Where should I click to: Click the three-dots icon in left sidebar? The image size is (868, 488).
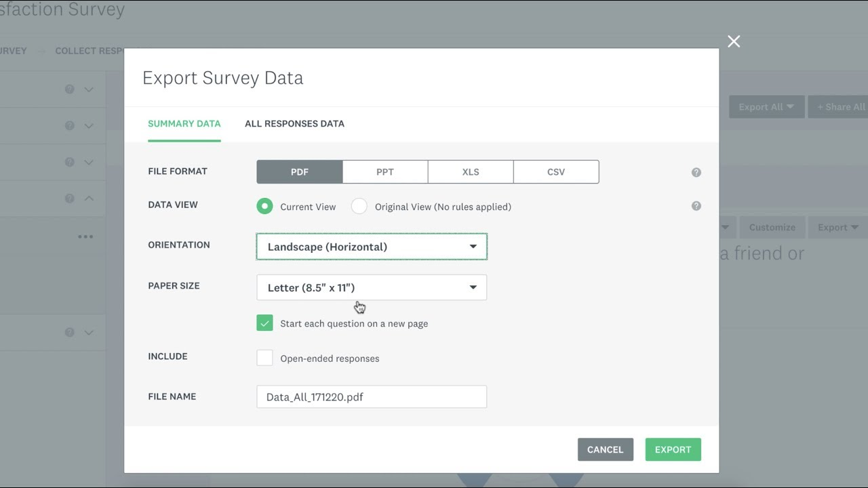click(85, 237)
